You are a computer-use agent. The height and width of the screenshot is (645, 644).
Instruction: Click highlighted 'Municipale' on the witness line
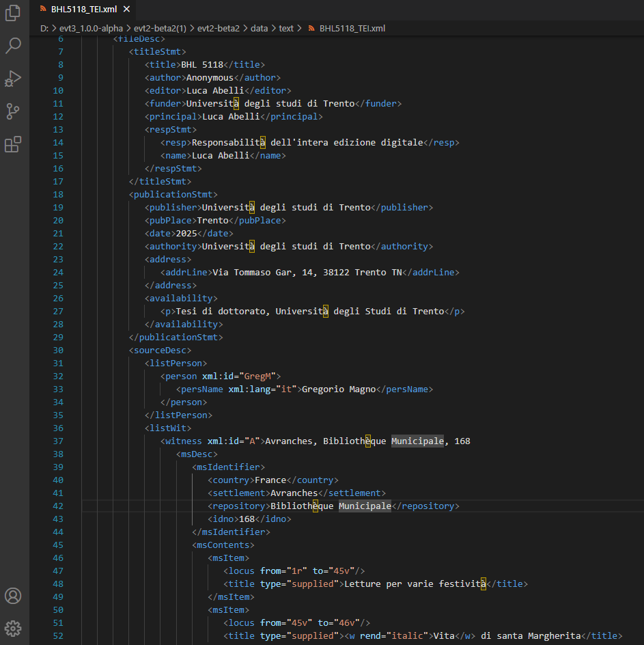tap(417, 441)
